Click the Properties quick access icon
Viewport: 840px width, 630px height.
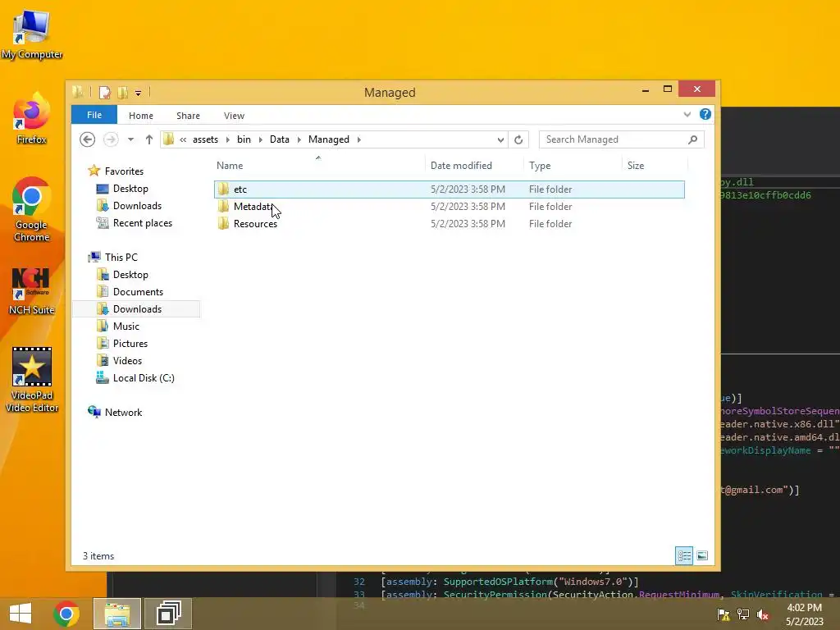coord(104,93)
